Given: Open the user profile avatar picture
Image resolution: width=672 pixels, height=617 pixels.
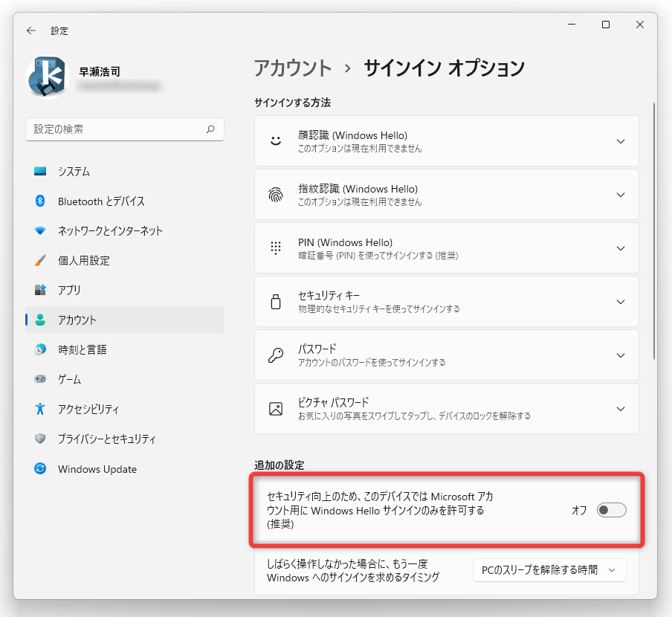Looking at the screenshot, I should pyautogui.click(x=48, y=77).
